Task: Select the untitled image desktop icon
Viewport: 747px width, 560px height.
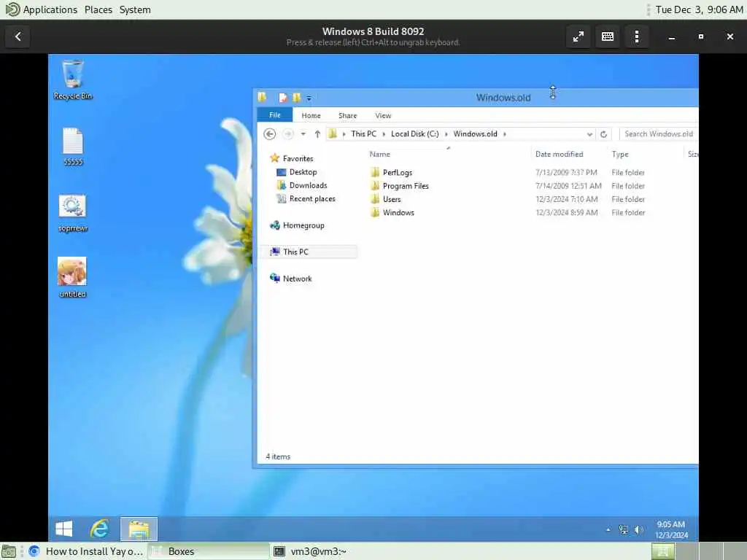Action: 72,278
